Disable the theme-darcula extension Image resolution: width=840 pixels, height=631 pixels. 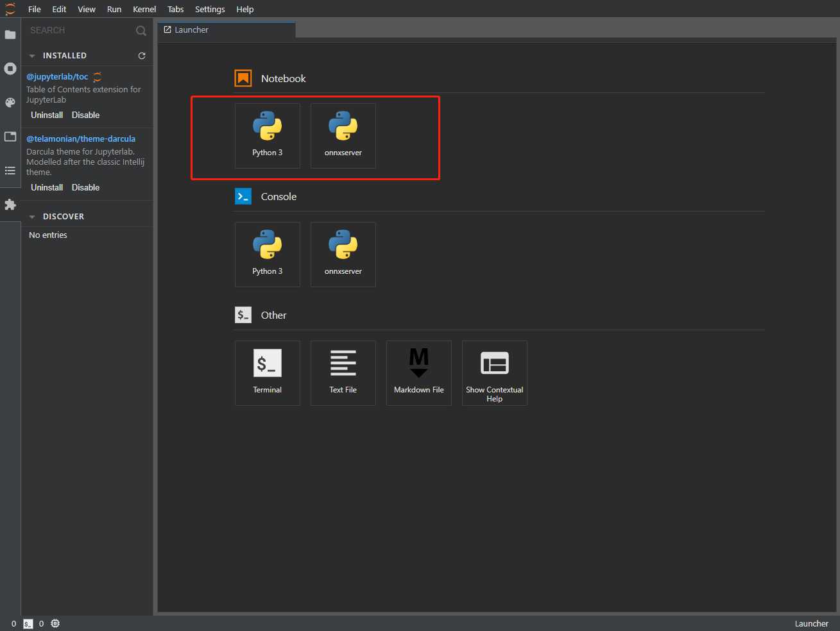coord(86,187)
